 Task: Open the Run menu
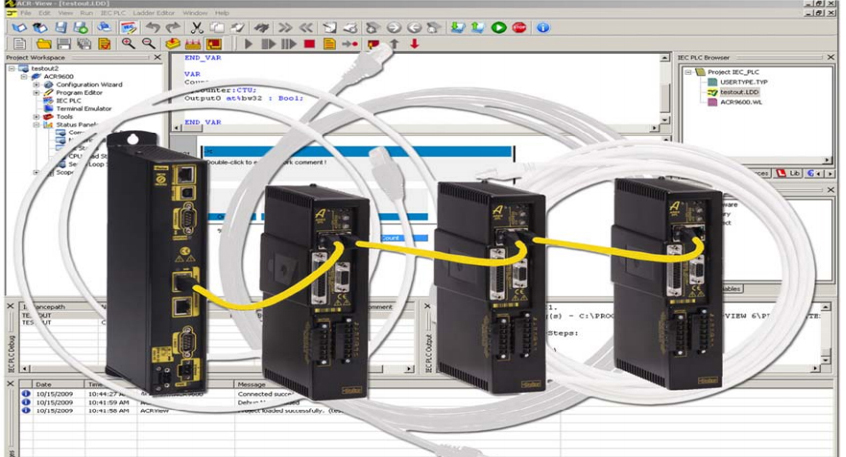pos(86,12)
